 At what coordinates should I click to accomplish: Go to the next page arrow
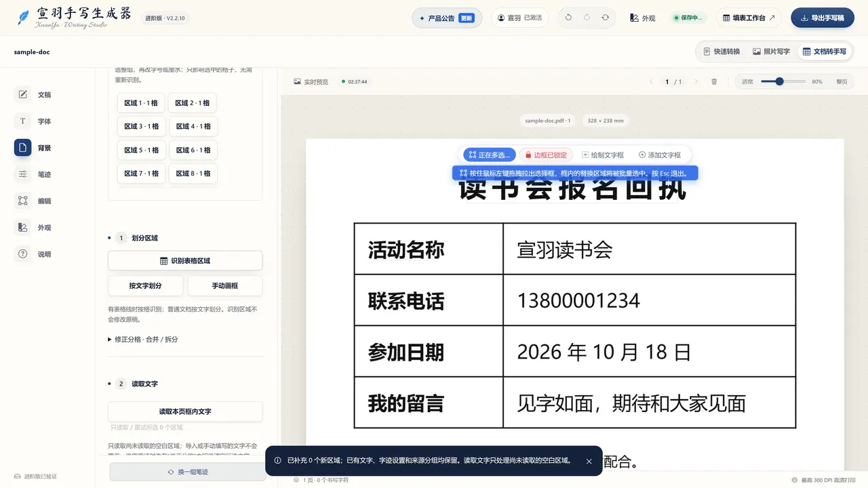[696, 81]
